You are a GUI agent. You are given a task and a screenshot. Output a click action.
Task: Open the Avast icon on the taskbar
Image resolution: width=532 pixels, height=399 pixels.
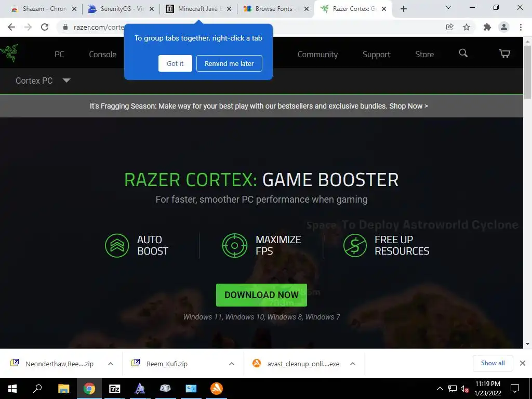[217, 389]
